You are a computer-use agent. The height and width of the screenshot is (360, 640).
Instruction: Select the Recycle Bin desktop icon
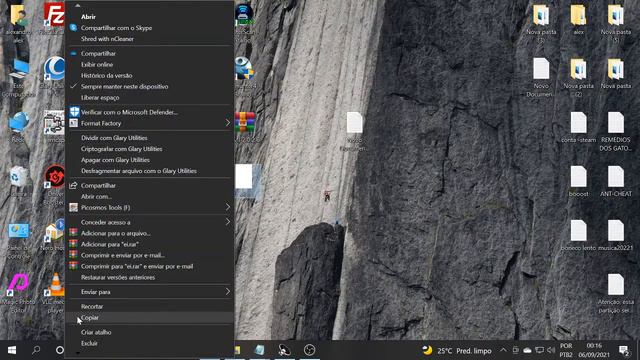tap(18, 182)
